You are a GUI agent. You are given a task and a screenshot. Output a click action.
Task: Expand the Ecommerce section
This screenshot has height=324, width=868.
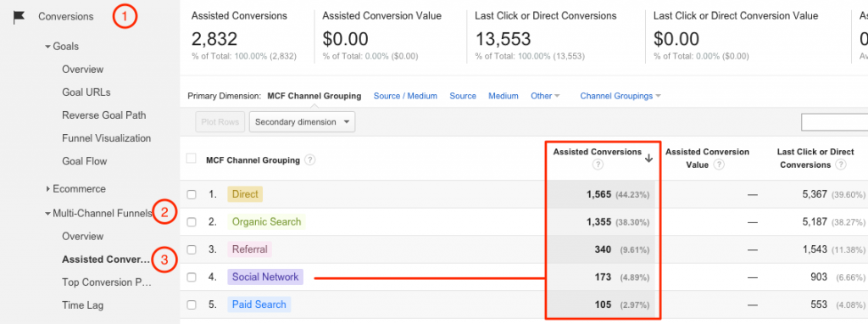point(48,189)
